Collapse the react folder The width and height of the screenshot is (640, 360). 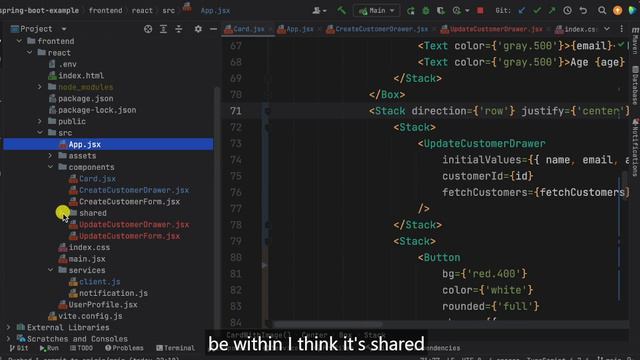(29, 53)
